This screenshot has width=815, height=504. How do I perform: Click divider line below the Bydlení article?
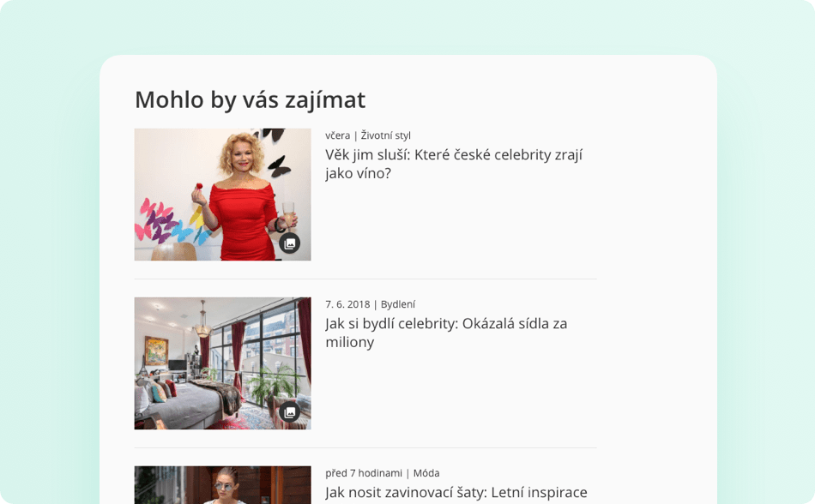point(365,447)
